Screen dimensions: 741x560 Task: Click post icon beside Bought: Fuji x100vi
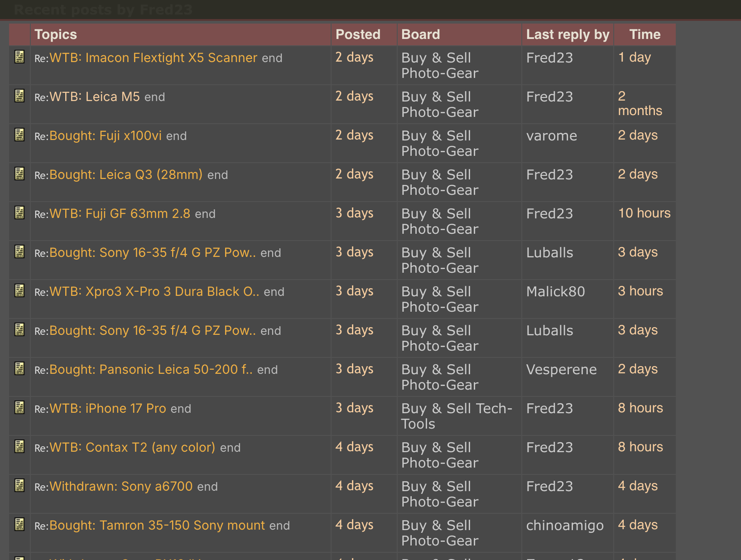(x=19, y=135)
